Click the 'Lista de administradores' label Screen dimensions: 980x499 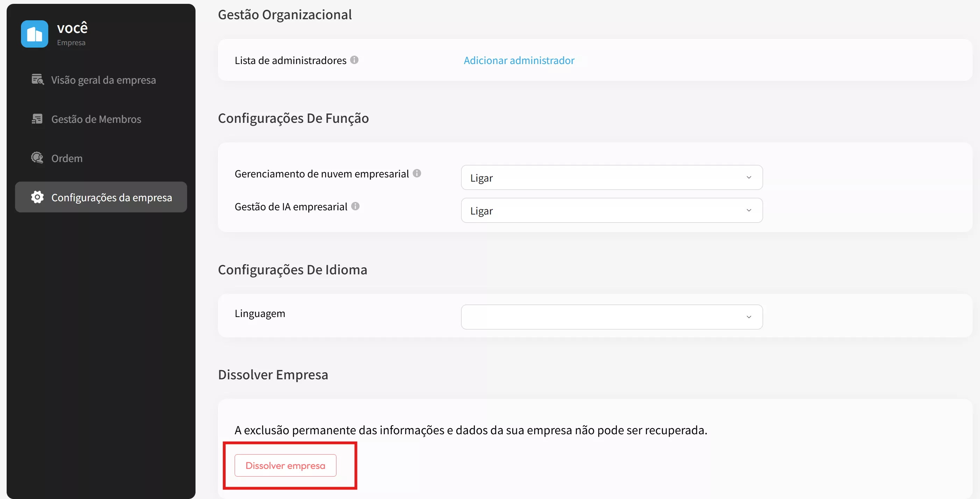[x=290, y=61]
